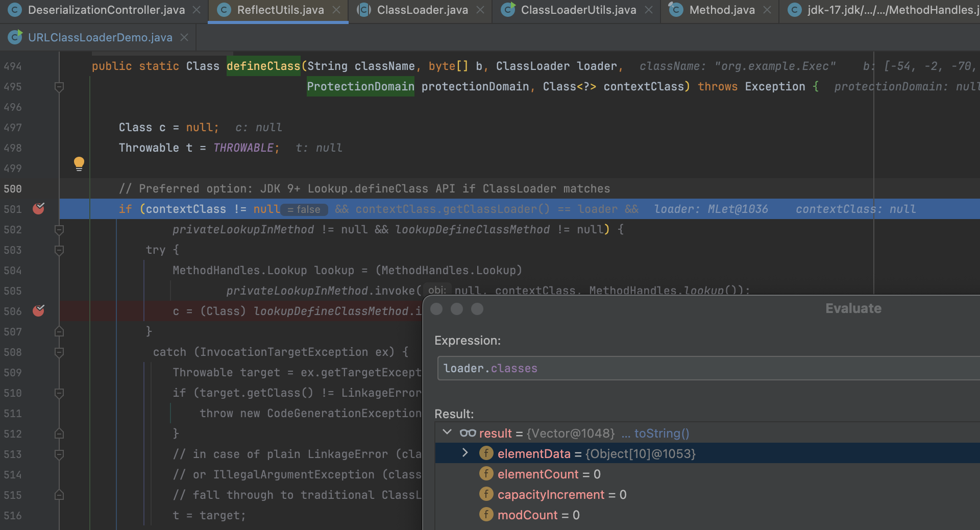Image resolution: width=980 pixels, height=530 pixels.
Task: Open the URLClassLoaderDemo.java tab
Action: [x=100, y=38]
